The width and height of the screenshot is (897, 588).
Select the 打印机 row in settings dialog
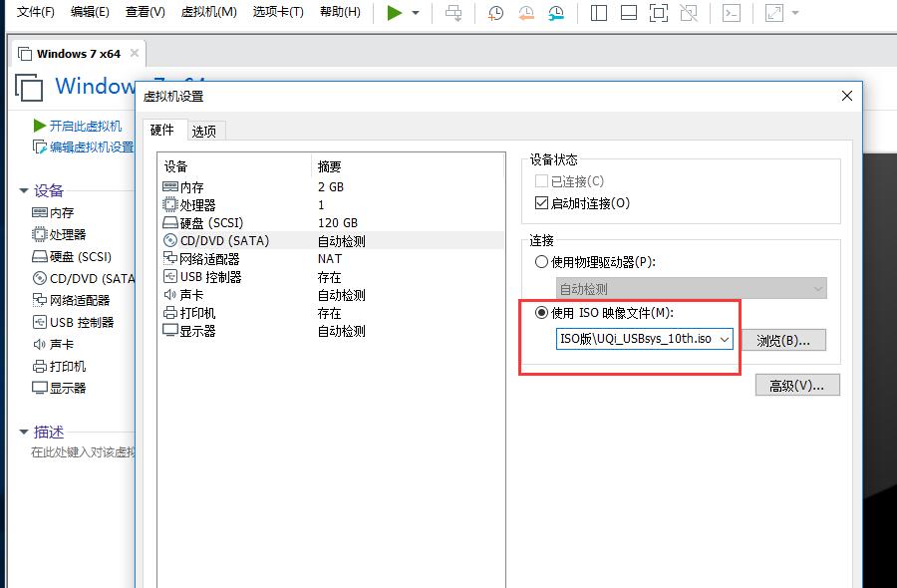pyautogui.click(x=332, y=313)
